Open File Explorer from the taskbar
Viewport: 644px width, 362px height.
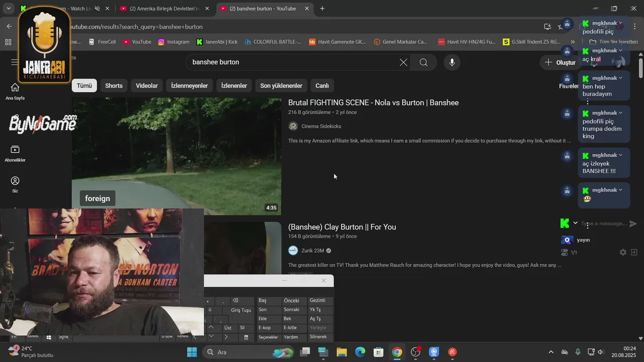[x=342, y=352]
